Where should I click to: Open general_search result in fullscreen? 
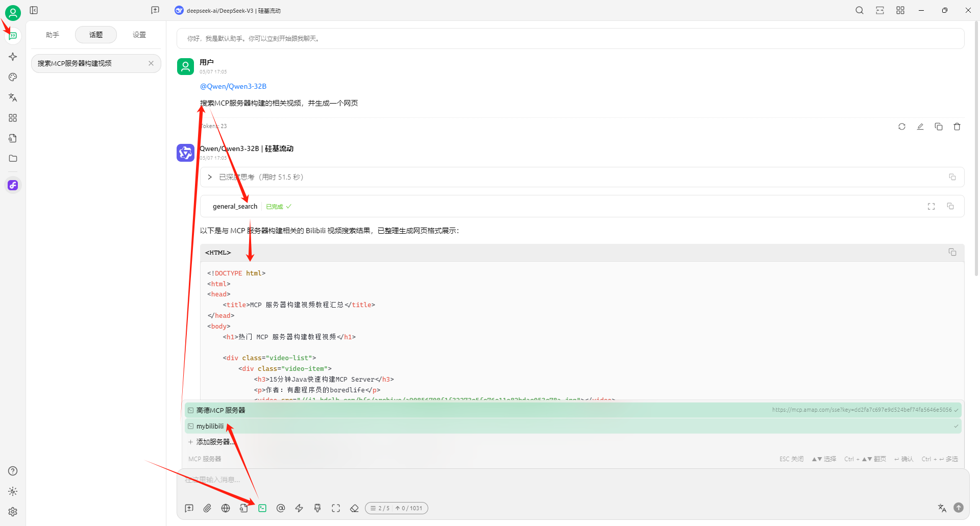pos(932,206)
